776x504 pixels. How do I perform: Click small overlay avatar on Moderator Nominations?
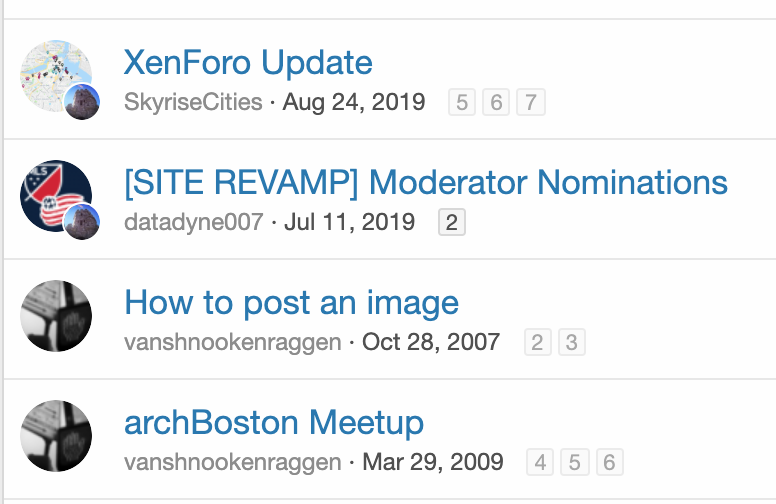tap(82, 222)
